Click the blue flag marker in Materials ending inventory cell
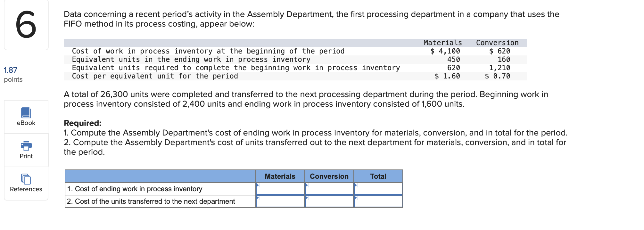 pos(258,185)
